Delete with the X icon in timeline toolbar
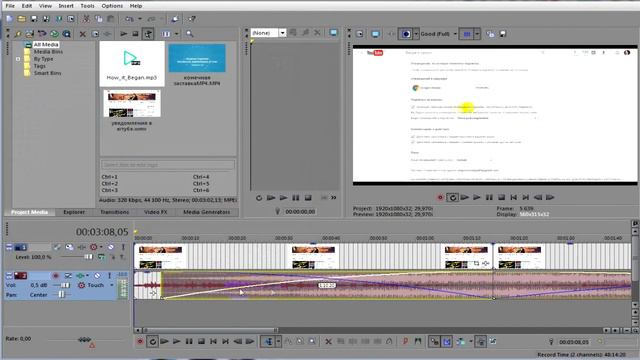Screen dimensions: 640x360 (x=328, y=342)
